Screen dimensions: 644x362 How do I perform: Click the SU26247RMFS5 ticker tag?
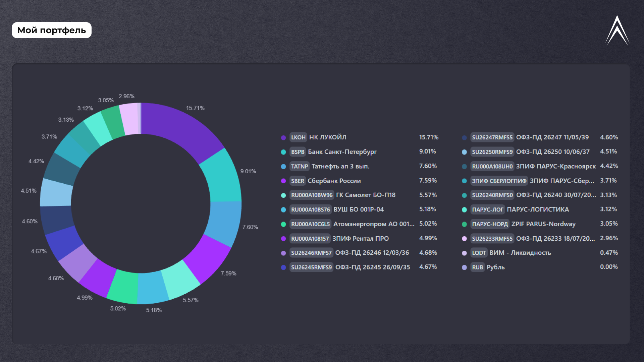(492, 137)
